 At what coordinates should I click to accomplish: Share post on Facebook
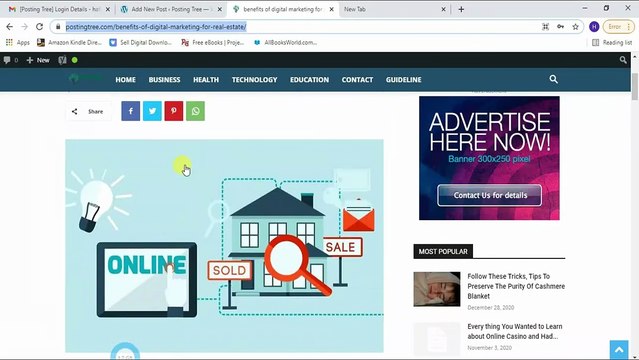point(130,111)
